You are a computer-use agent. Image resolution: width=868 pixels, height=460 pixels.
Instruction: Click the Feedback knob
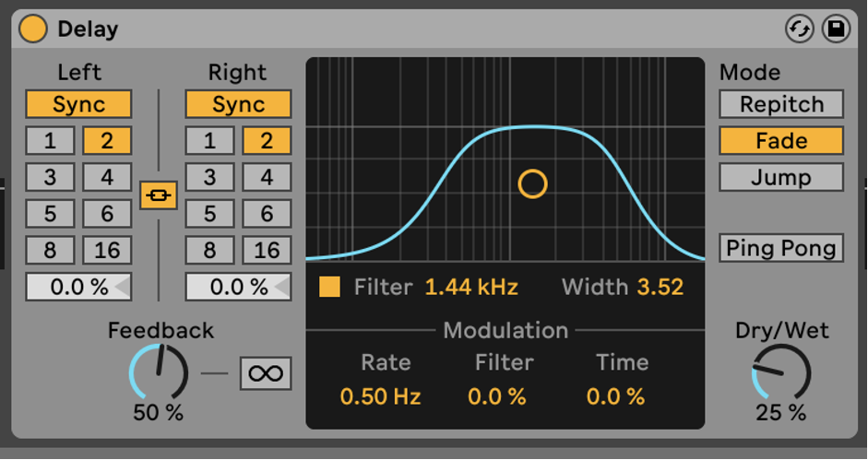click(159, 372)
